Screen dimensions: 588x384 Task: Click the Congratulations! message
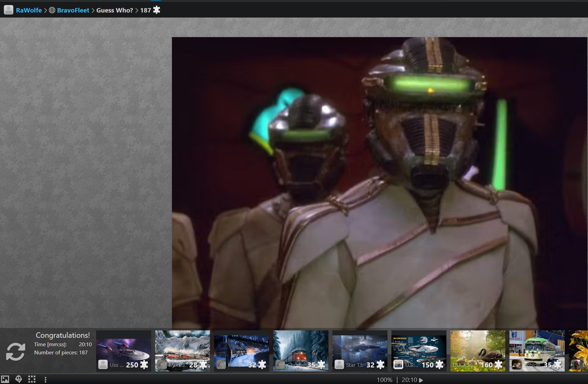pos(63,335)
